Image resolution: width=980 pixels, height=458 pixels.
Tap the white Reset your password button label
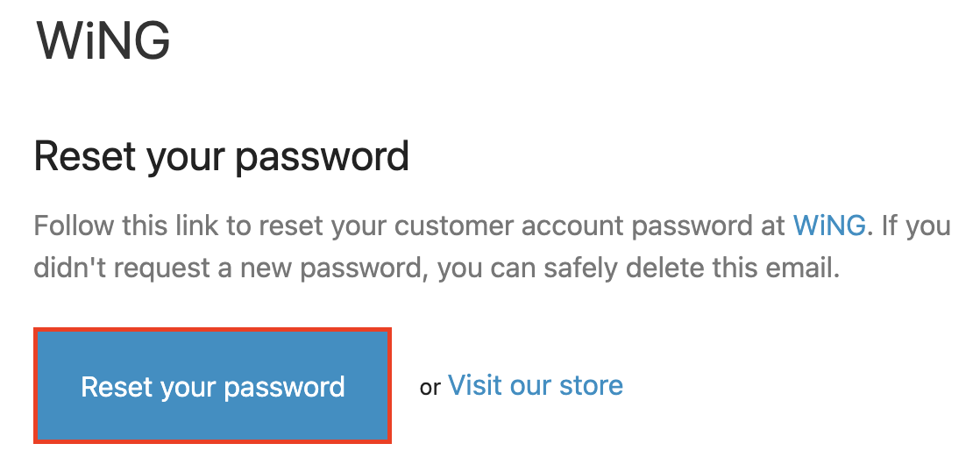click(x=212, y=386)
